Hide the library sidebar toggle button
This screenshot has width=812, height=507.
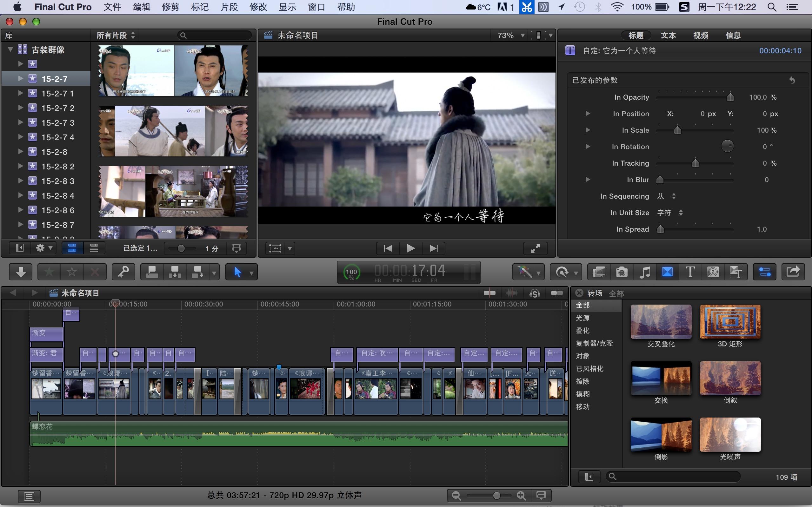pos(20,248)
